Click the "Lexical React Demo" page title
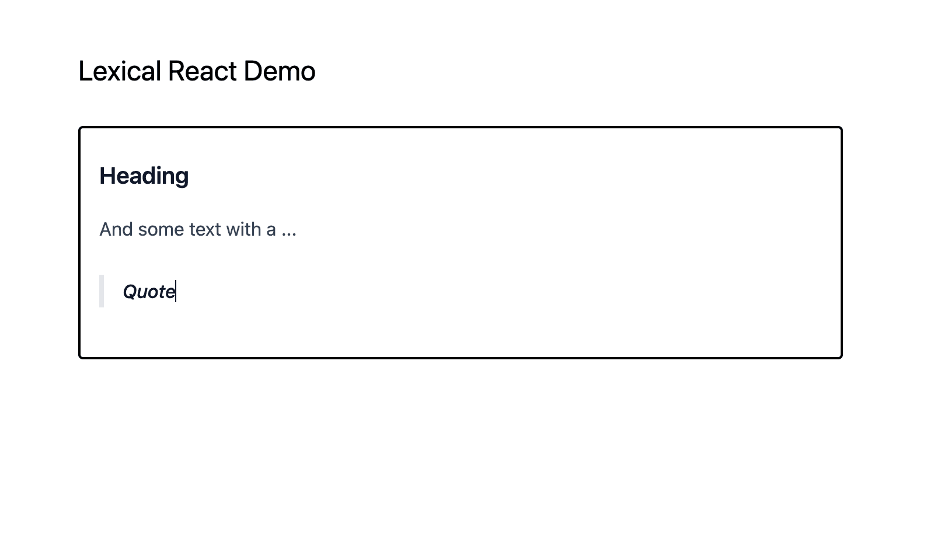The image size is (934, 560). coord(197,70)
